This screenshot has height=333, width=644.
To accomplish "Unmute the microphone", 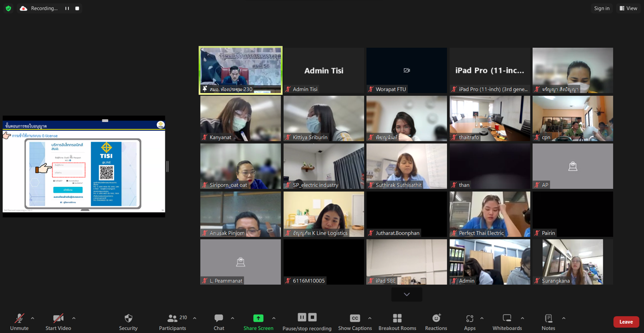I will (x=19, y=322).
